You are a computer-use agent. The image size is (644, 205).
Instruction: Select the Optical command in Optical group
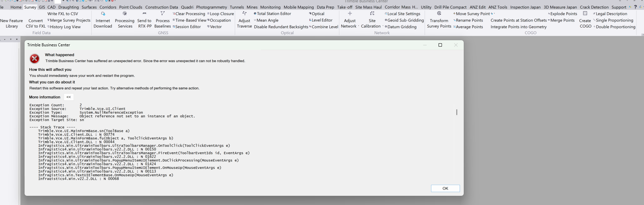[317, 14]
